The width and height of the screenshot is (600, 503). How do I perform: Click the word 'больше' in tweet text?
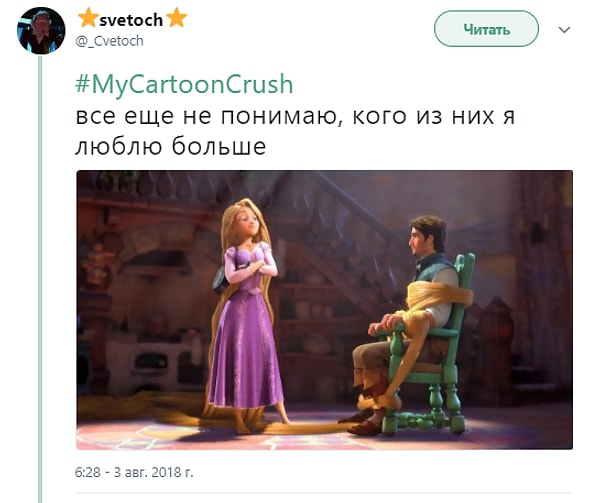point(218,147)
